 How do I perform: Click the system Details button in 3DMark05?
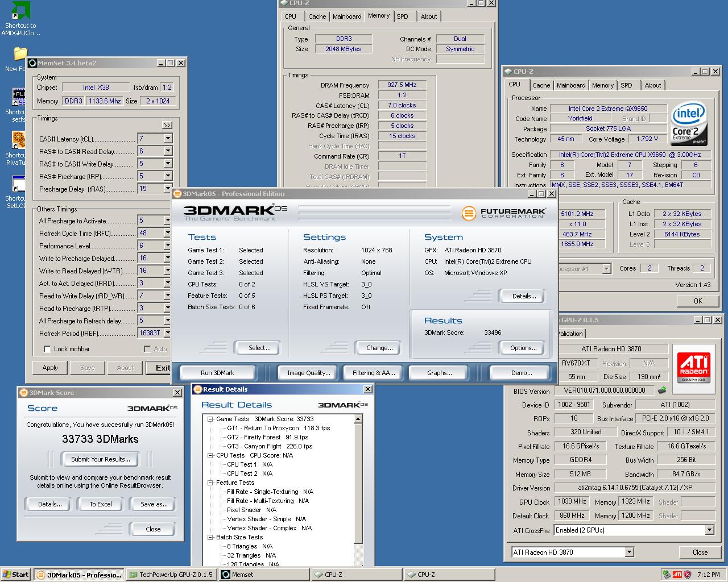point(523,296)
